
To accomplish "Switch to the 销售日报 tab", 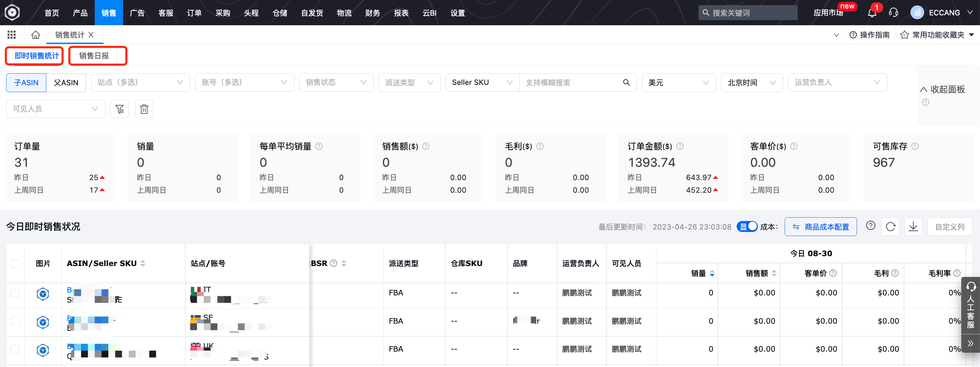I will [x=97, y=56].
